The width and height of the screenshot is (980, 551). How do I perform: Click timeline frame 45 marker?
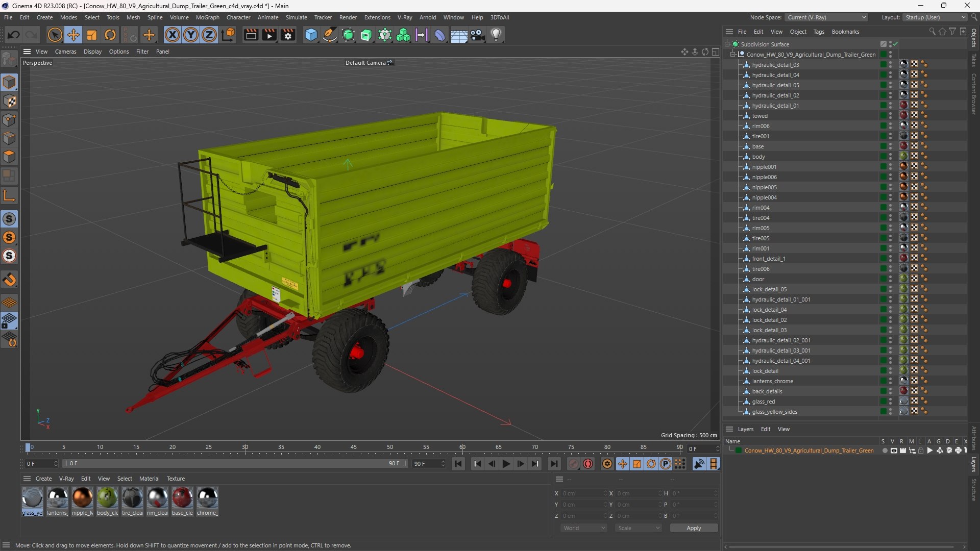click(354, 447)
